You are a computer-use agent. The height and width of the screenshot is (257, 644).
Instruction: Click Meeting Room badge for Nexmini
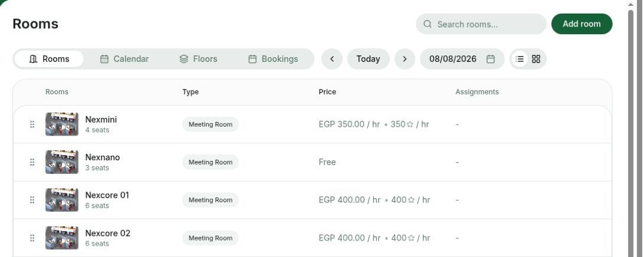coord(211,124)
